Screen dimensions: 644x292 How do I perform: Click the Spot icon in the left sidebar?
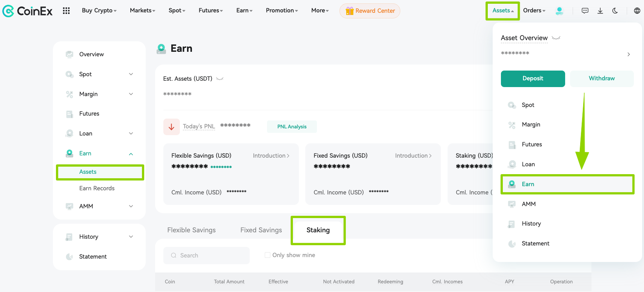pos(69,74)
